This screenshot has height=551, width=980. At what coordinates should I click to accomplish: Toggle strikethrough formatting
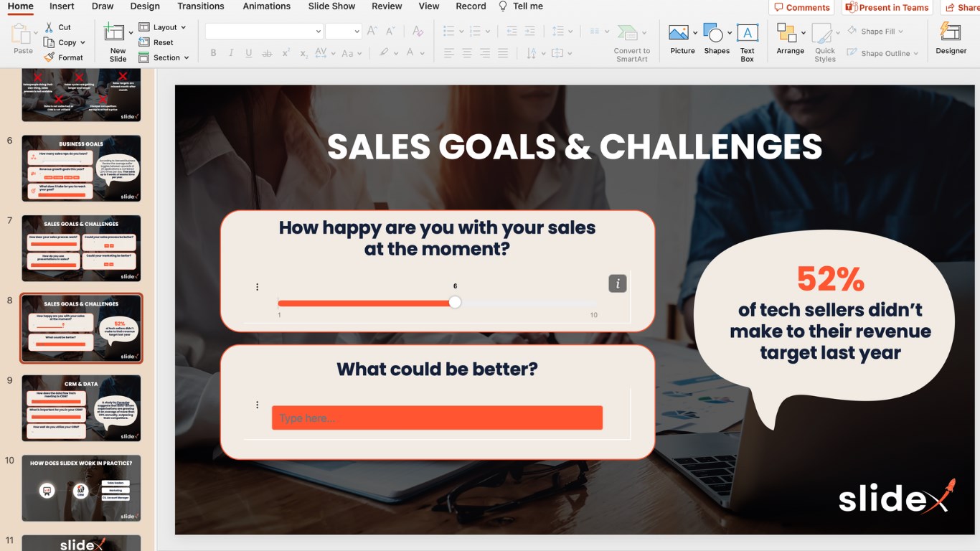(x=267, y=53)
